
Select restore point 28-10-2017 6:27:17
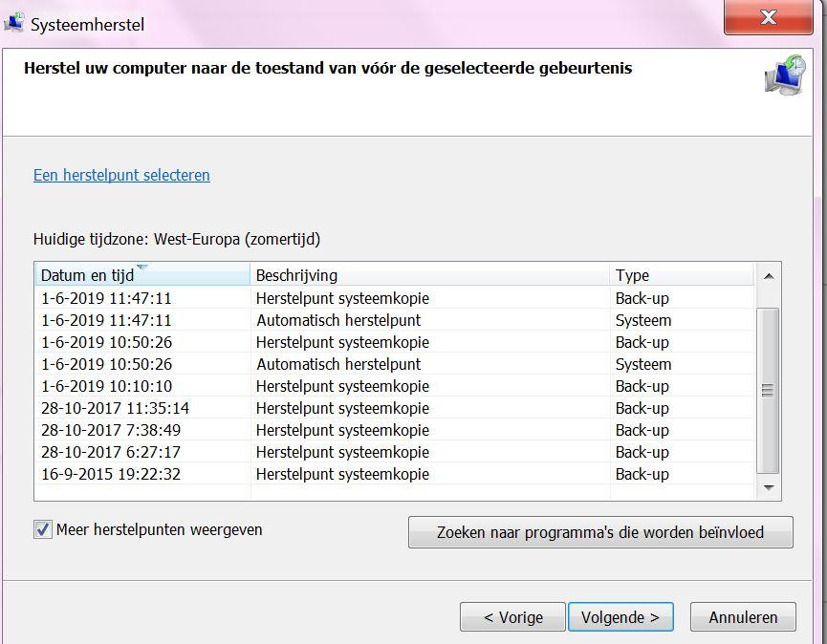pos(395,452)
